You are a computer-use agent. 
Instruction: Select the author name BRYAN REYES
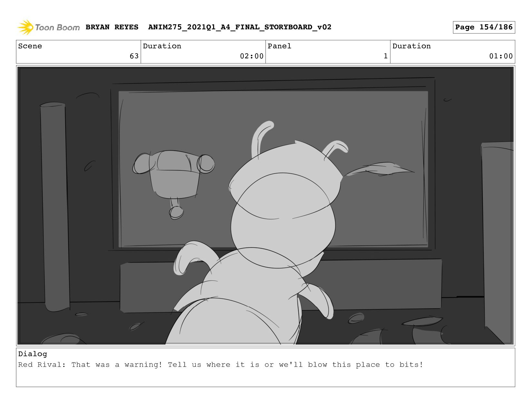tap(112, 27)
